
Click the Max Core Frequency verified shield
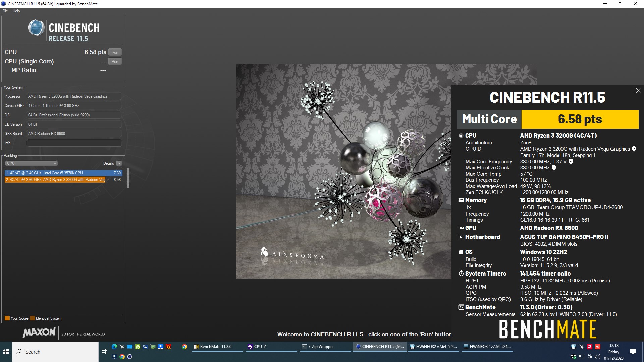tap(571, 161)
